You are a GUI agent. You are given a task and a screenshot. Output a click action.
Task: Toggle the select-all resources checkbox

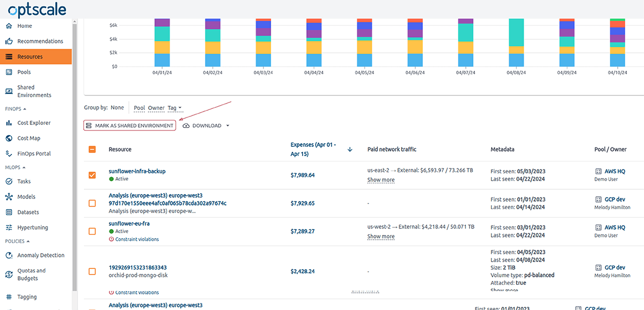[x=92, y=149]
